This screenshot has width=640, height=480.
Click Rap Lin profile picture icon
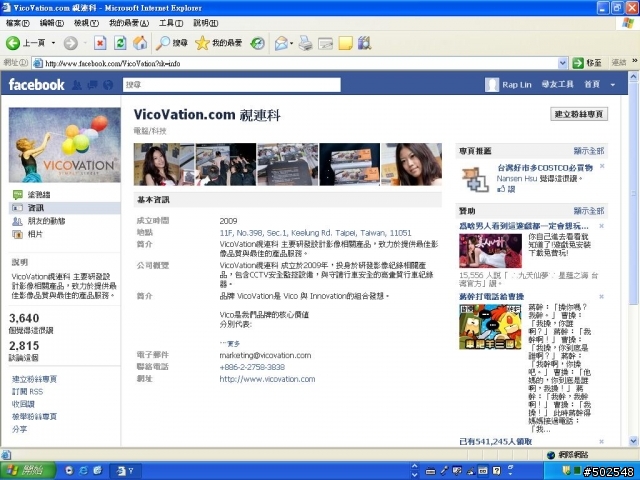pos(492,85)
